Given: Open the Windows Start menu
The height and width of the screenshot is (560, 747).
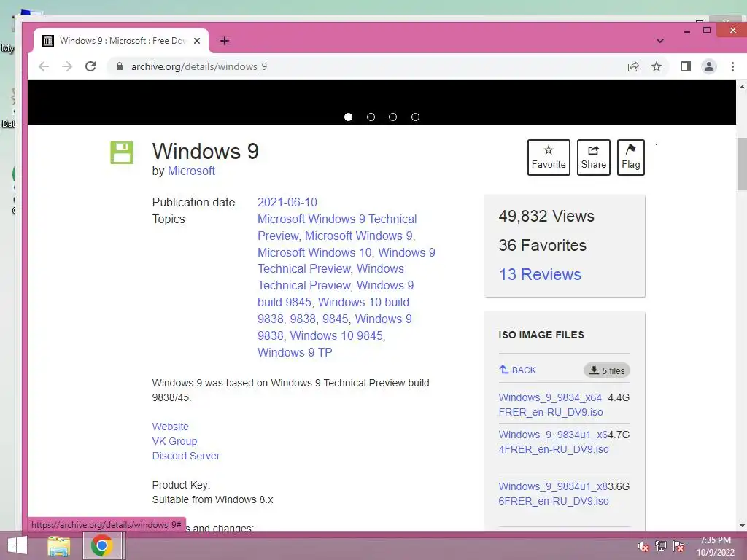Looking at the screenshot, I should coord(18,545).
